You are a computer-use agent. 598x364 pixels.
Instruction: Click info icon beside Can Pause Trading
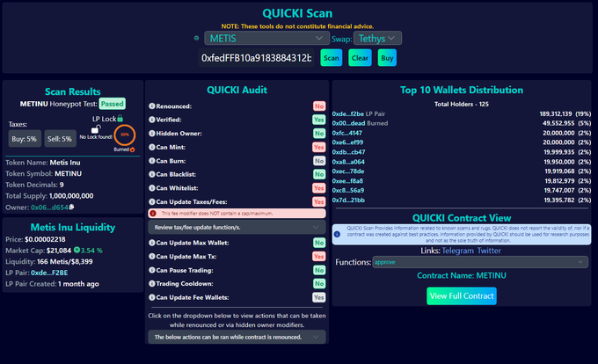152,270
